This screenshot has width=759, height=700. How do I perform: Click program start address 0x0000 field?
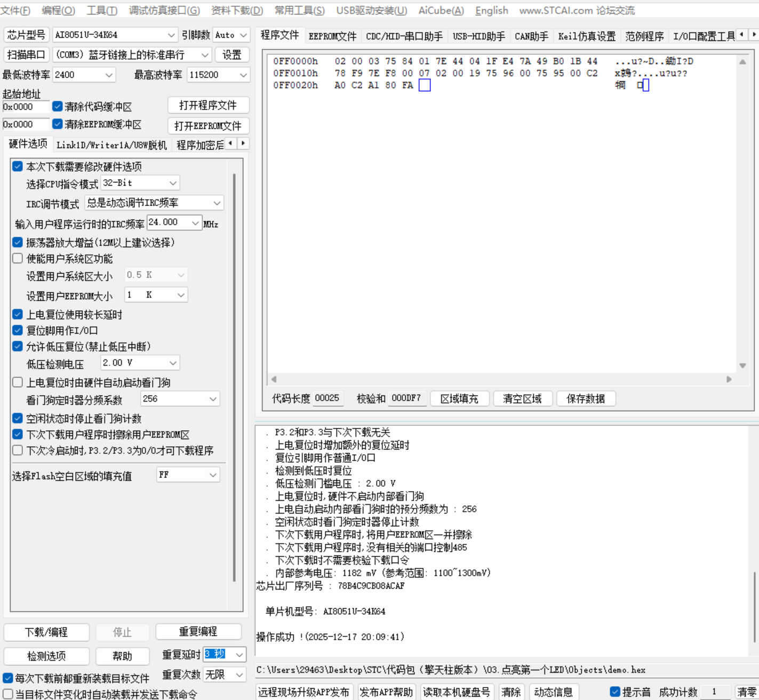[x=26, y=107]
